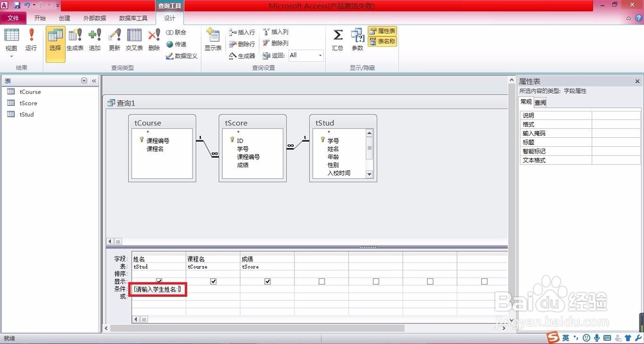Screen dimensions: 644x344
Task: Open the 文件 File tab
Action: tap(14, 18)
